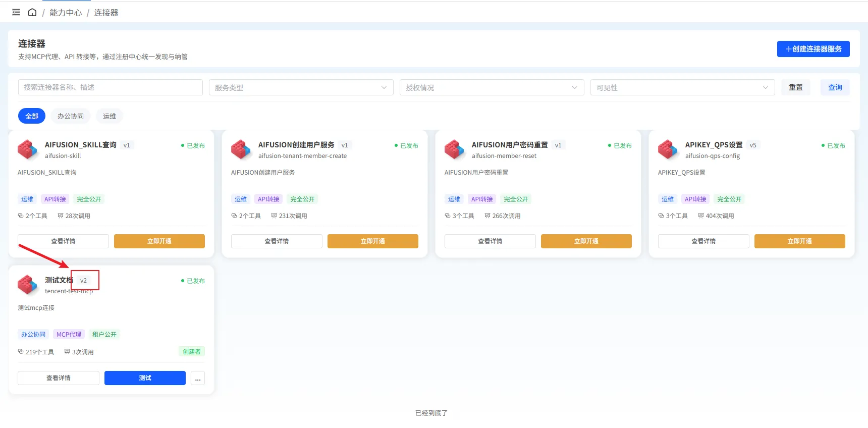Switch to the 办公协同 category tab
The height and width of the screenshot is (428, 868).
71,116
